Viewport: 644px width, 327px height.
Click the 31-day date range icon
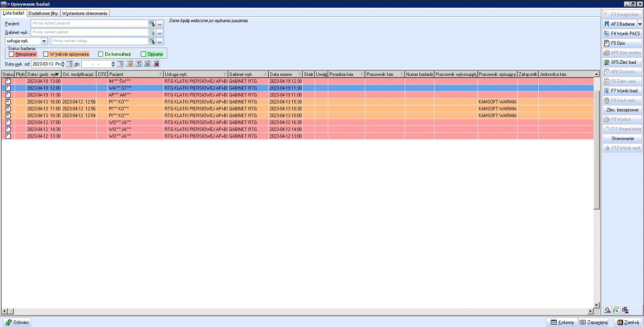point(147,64)
